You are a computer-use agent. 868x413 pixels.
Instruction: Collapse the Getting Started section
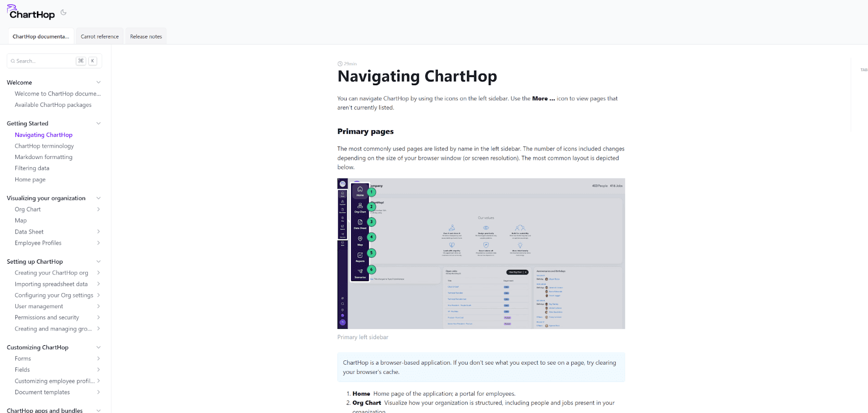(98, 124)
